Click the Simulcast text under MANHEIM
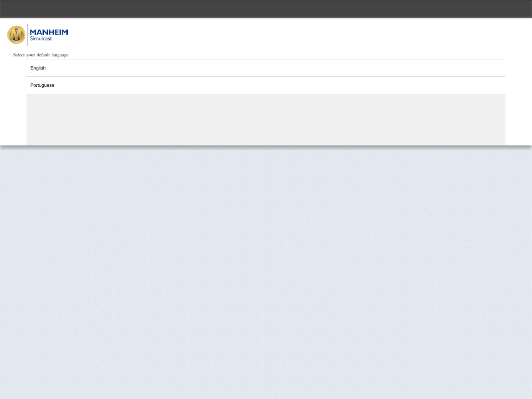Image resolution: width=532 pixels, height=399 pixels. [x=41, y=39]
